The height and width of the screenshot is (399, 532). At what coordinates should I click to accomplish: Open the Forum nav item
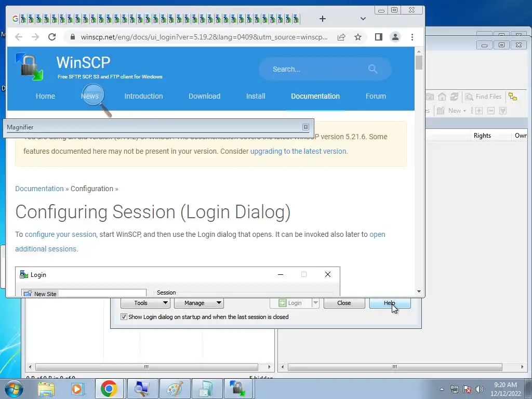point(376,96)
